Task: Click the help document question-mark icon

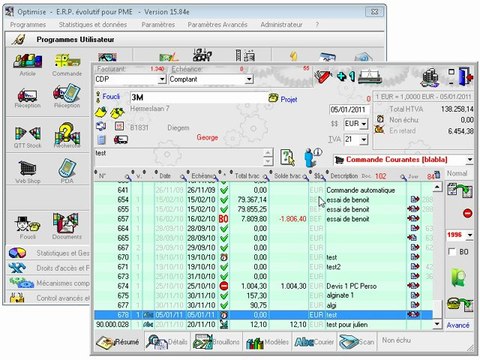Action: point(287,157)
